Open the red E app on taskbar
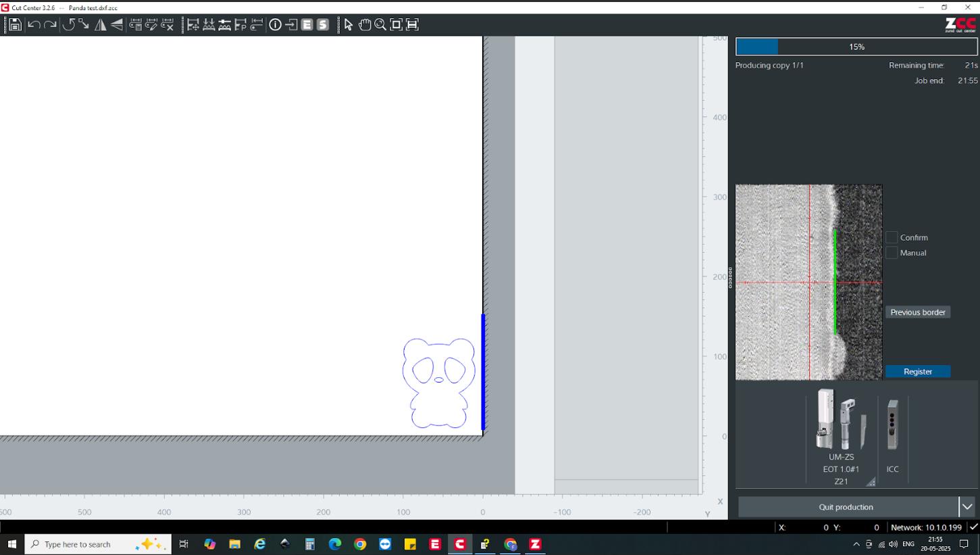Viewport: 980px width, 555px height. point(435,544)
